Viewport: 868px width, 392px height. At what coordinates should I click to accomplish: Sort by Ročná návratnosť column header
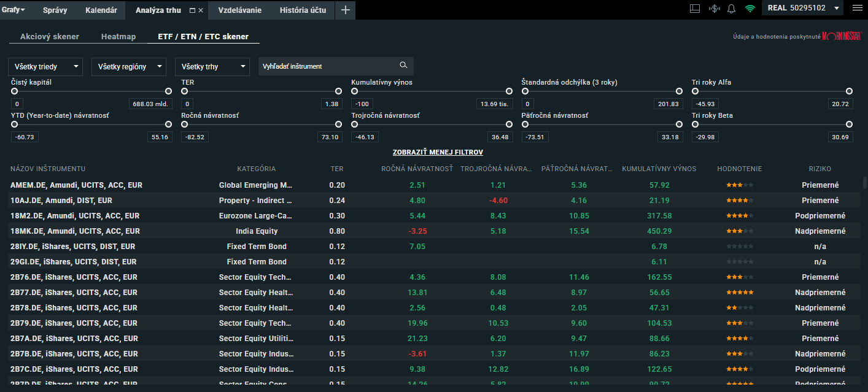(x=417, y=169)
